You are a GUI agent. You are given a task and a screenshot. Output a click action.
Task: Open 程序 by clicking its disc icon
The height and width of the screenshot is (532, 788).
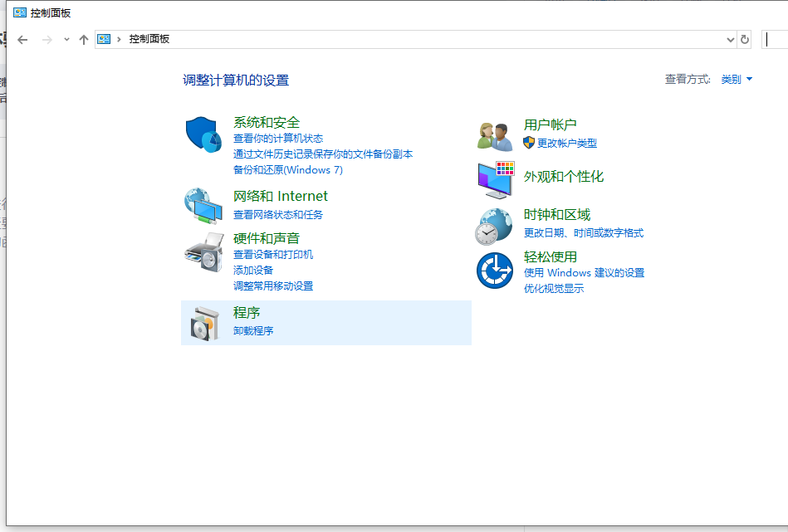[x=204, y=323]
